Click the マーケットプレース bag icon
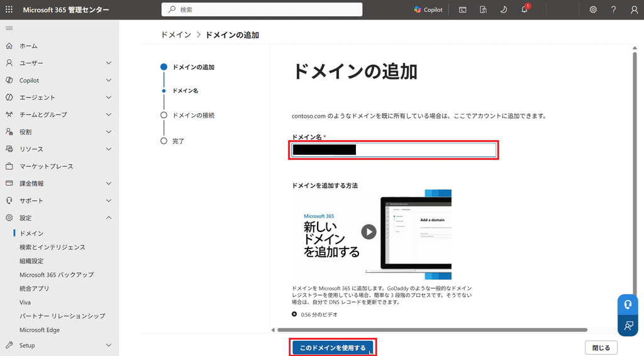644x356 pixels. pyautogui.click(x=9, y=166)
